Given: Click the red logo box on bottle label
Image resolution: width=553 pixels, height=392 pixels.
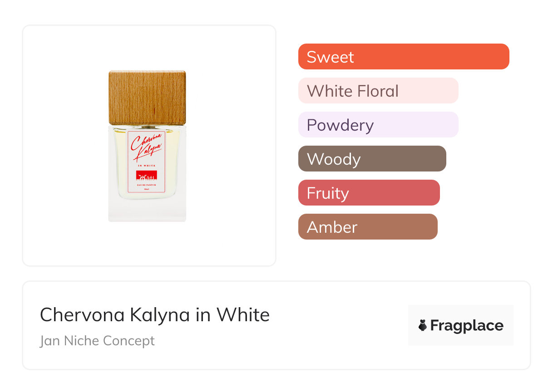Looking at the screenshot, I should click(147, 176).
